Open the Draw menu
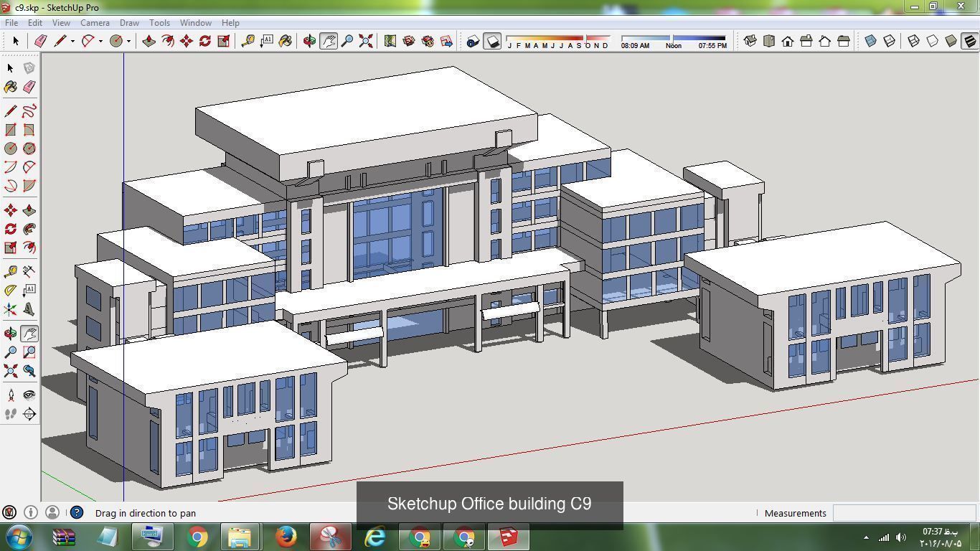The width and height of the screenshot is (980, 551). pyautogui.click(x=129, y=23)
